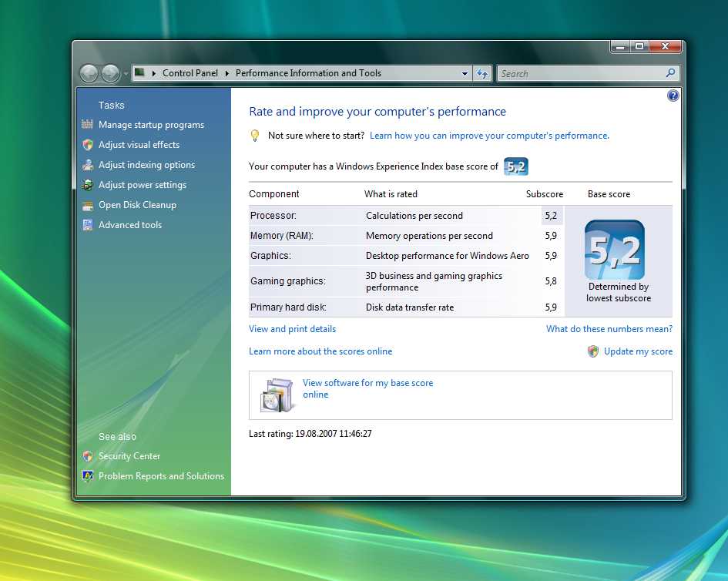The width and height of the screenshot is (728, 581).
Task: Click in the Search input field
Action: (582, 73)
